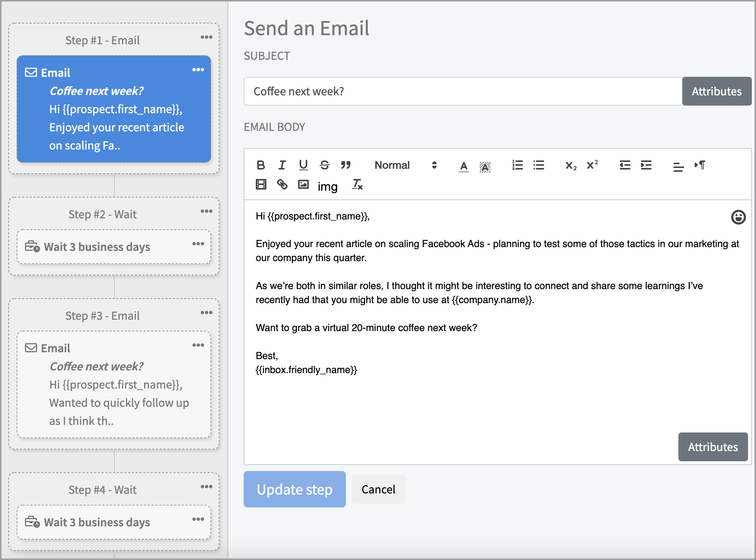Viewport: 756px width, 560px height.
Task: Select the Step #3 Email card
Action: [x=114, y=384]
